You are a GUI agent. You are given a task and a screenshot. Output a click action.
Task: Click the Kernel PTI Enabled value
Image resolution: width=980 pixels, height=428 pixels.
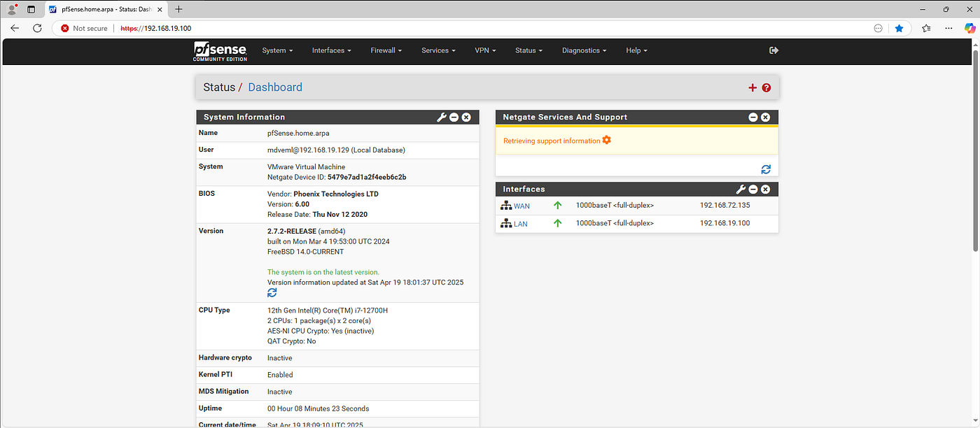click(280, 375)
